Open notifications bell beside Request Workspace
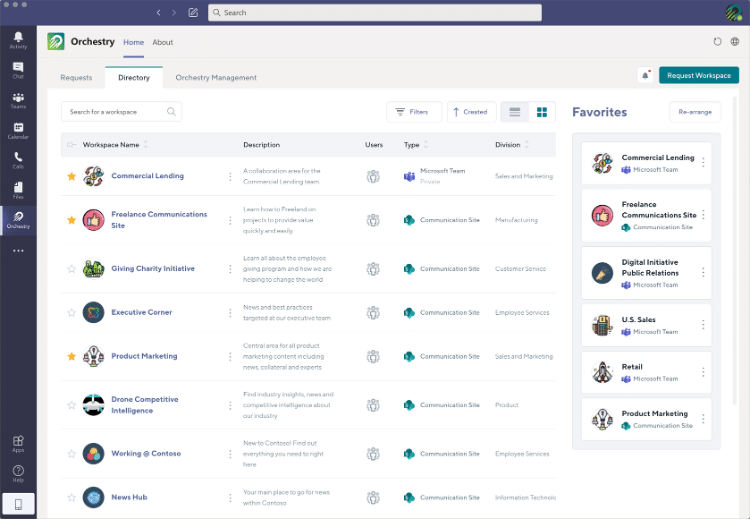750x520 pixels. click(x=645, y=75)
